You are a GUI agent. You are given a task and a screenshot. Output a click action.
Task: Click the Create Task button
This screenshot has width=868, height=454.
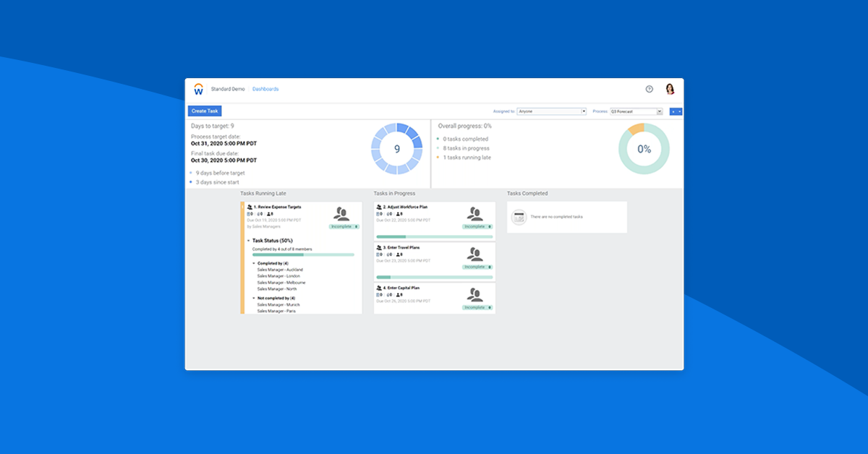pos(205,111)
